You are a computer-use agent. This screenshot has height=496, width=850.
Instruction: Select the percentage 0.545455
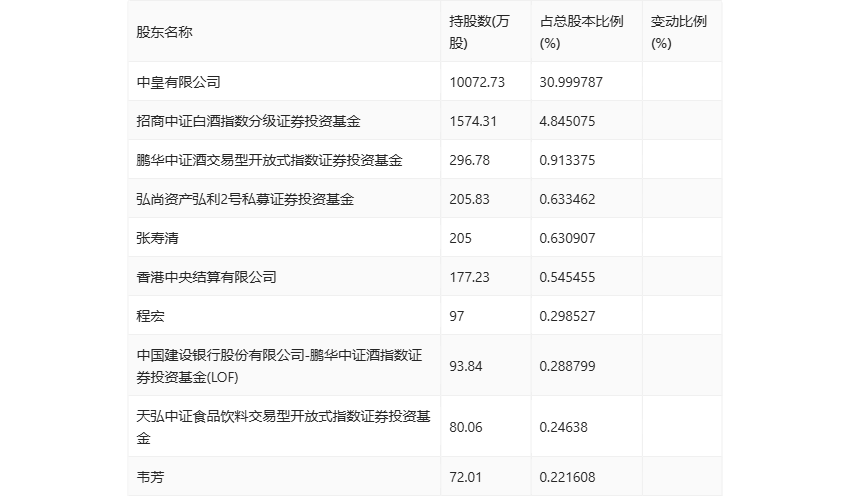pos(567,277)
